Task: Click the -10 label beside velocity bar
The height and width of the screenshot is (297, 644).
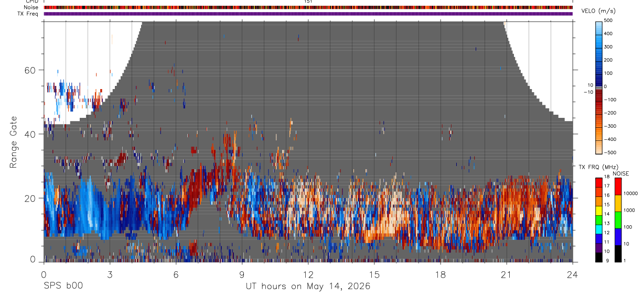Action: (x=588, y=92)
